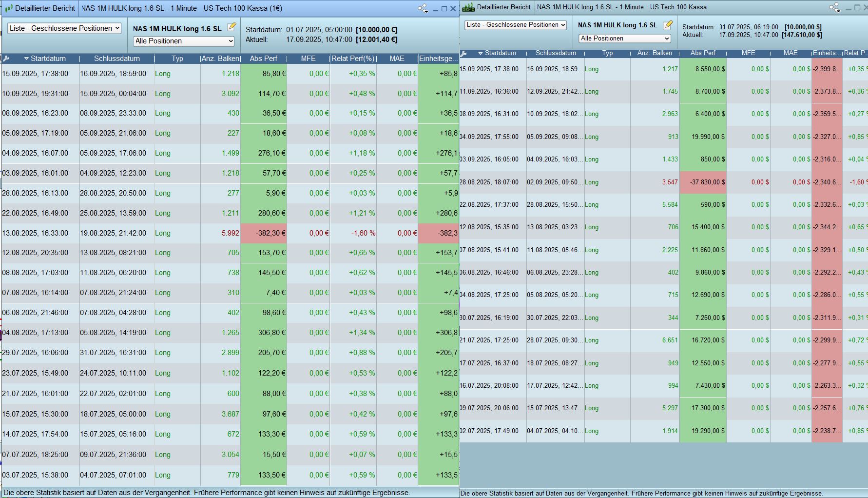
Task: Click relative performance -1,60 % in left window
Action: [x=363, y=233]
